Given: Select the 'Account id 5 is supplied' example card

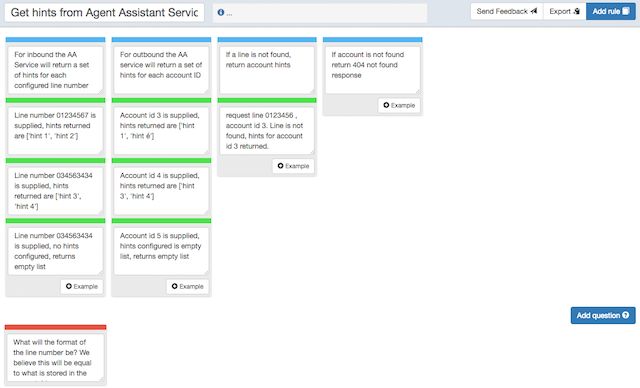Looking at the screenshot, I should [x=161, y=251].
